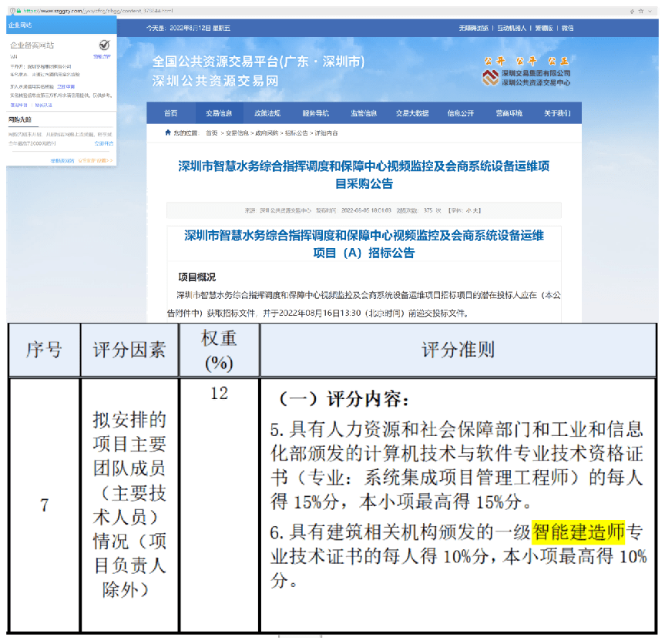The height and width of the screenshot is (644, 665).
Task: Click the checkmark badge beside 企业备案网站
Action: 104,45
